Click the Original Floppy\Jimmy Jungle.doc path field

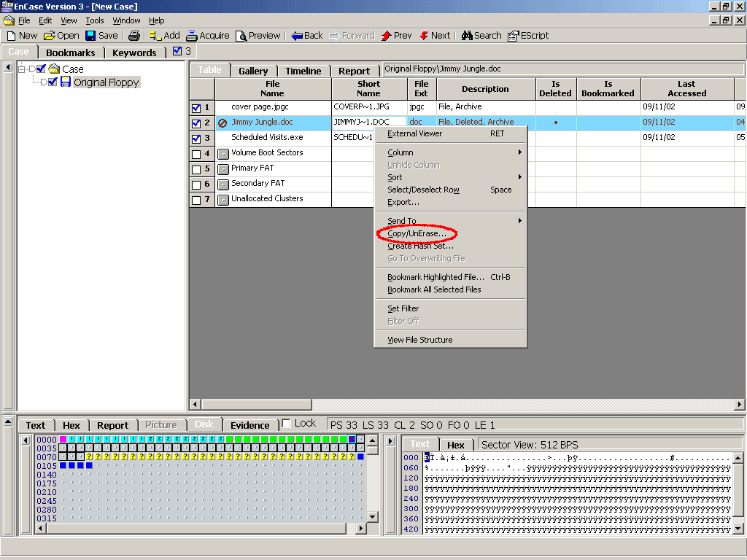(x=564, y=69)
